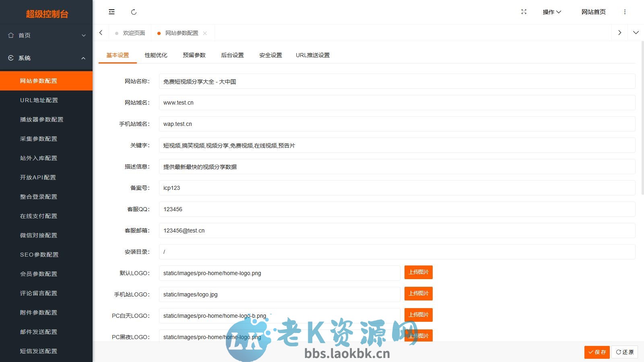Screen dimensions: 644x362
Task: Collapse the sidebar using the top-left icon
Action: pyautogui.click(x=111, y=12)
